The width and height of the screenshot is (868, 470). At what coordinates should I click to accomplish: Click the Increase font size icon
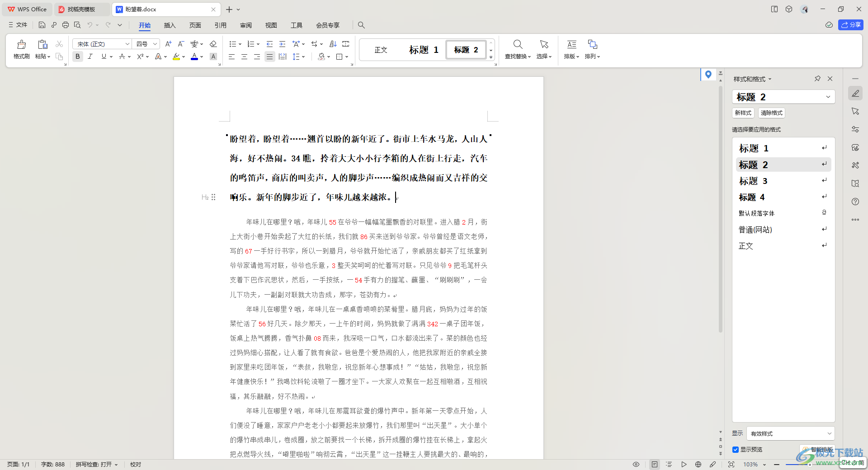(x=168, y=44)
